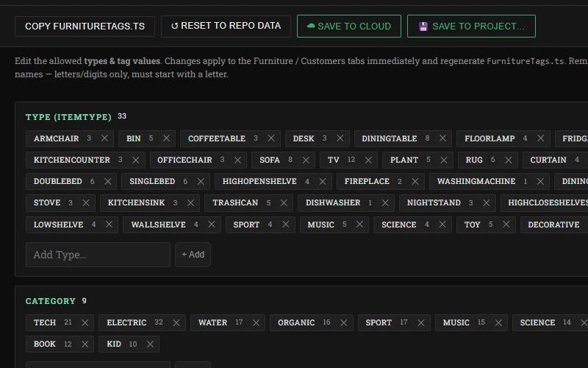
Task: Delete the KITCHENSINK tag via X
Action: [190, 203]
